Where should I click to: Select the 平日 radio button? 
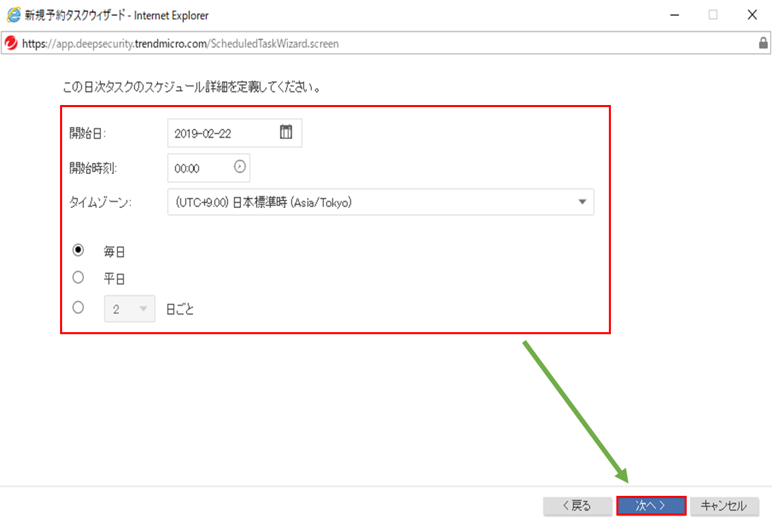(78, 278)
